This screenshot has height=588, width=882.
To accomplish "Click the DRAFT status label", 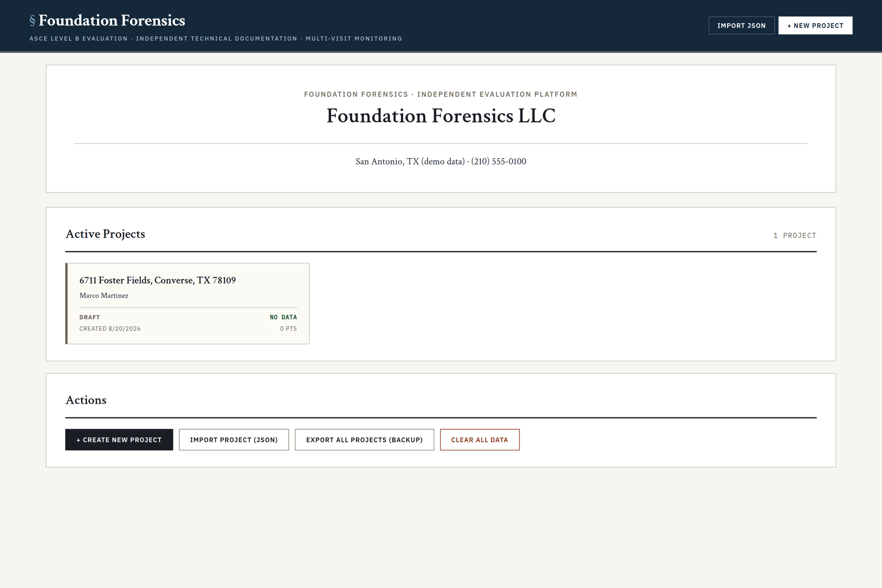I will 90,317.
